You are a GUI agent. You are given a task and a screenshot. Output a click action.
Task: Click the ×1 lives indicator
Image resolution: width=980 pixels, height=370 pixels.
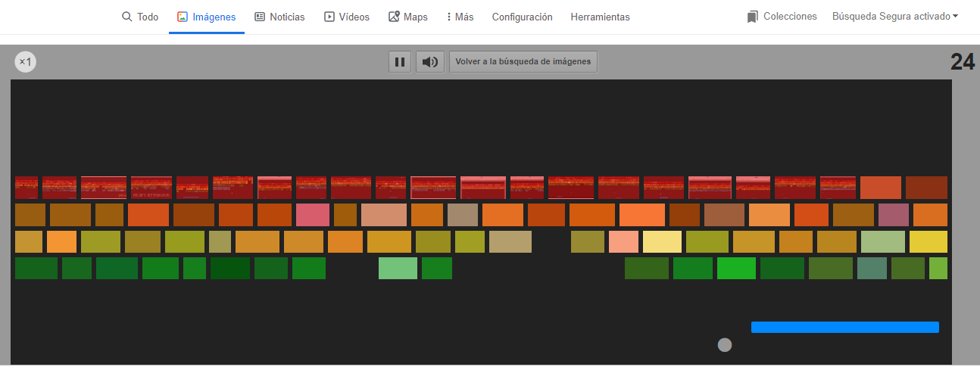tap(25, 62)
